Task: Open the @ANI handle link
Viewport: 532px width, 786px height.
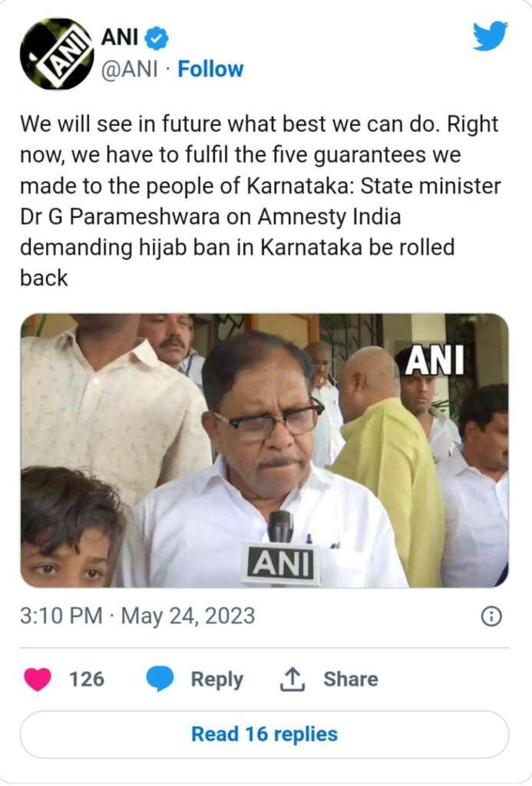Action: 130,69
